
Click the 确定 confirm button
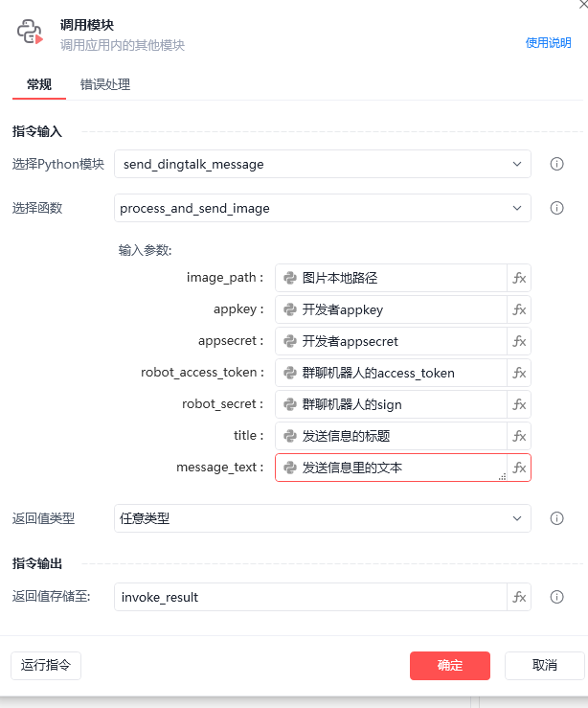[x=449, y=666]
